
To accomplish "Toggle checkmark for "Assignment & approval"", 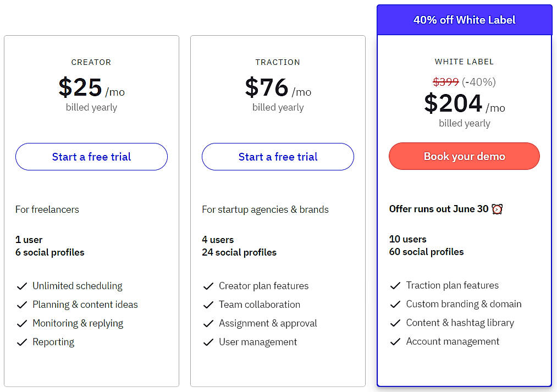I will pos(208,323).
